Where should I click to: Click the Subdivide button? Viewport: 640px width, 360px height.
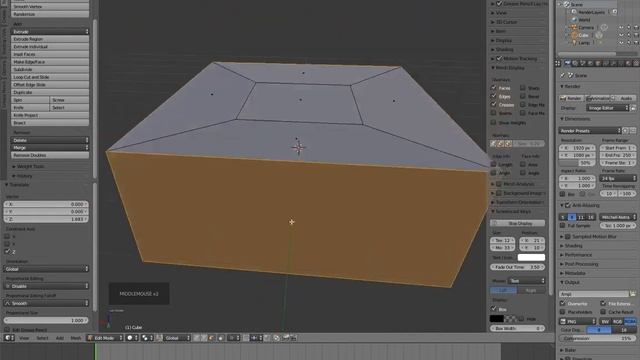click(50, 69)
